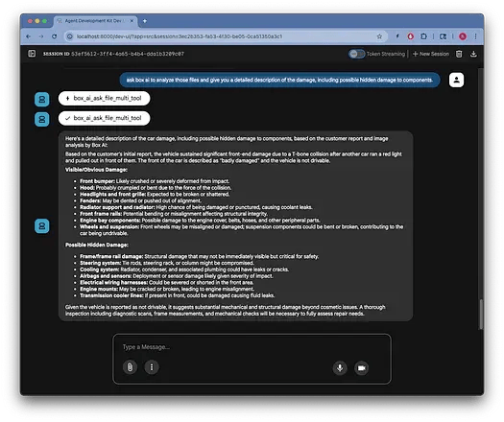This screenshot has height=422, width=504.
Task: Open the browser extensions puzzle icon
Action: pos(423,36)
